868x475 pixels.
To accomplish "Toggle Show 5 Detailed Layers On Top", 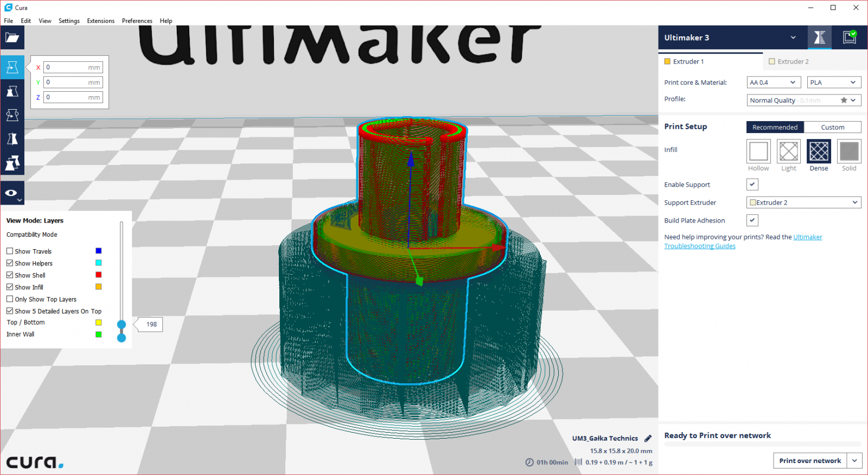I will click(x=10, y=311).
